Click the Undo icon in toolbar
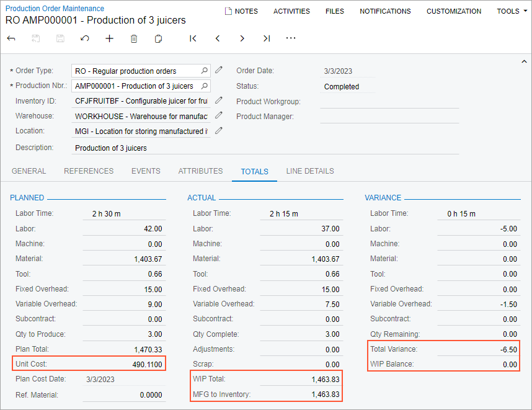 click(85, 38)
